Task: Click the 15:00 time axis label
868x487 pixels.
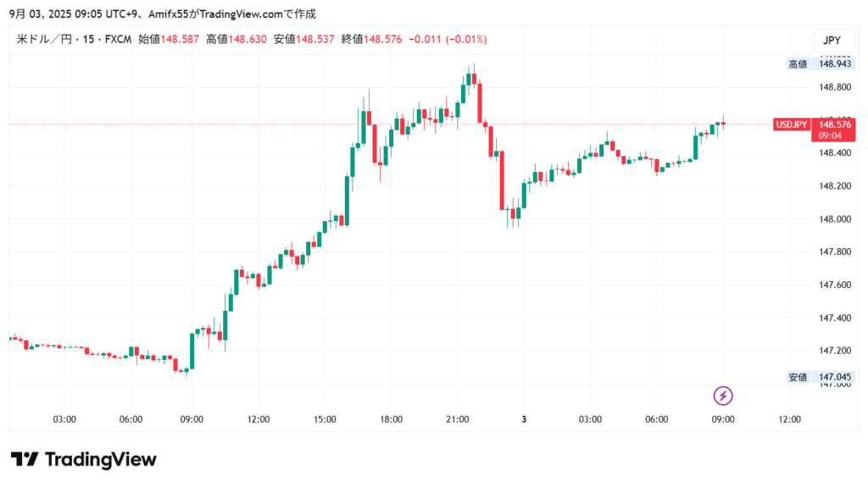Action: point(325,419)
